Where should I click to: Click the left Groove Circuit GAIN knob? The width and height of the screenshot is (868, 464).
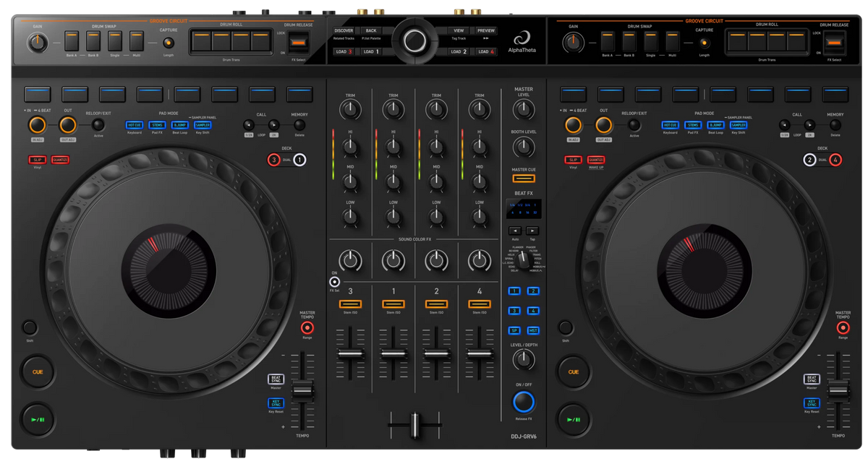pyautogui.click(x=38, y=43)
